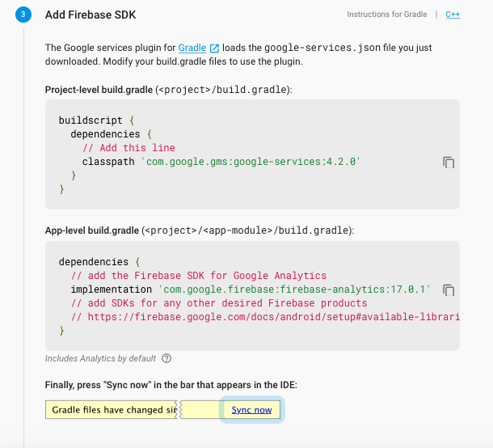Switch to C++ instructions
Screen dimensions: 493x448
tap(453, 15)
